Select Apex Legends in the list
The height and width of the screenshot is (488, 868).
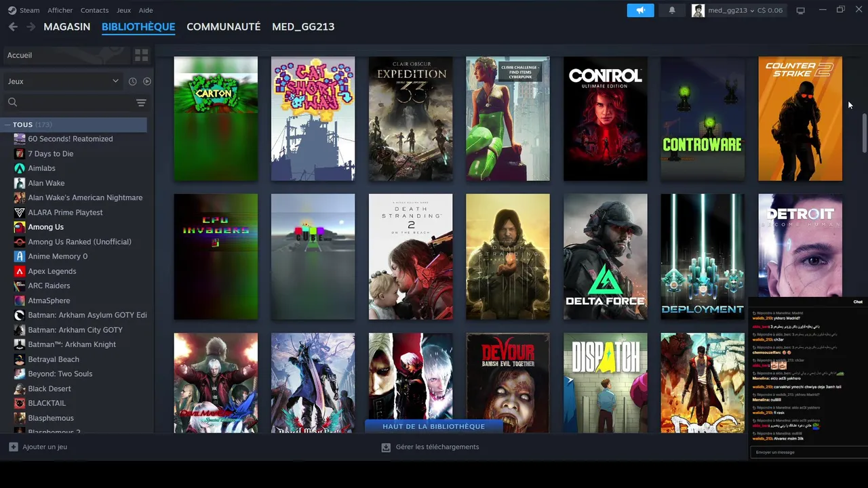coord(52,271)
